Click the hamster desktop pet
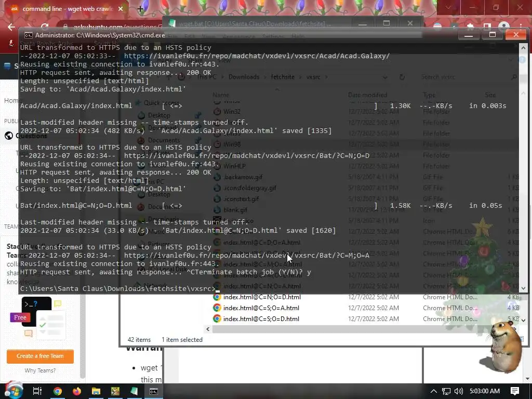Screen dimensions: 532x399 pos(505,347)
